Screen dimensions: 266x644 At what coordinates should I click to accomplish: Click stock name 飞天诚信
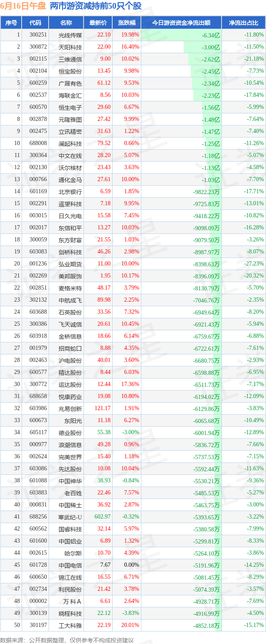point(70,324)
